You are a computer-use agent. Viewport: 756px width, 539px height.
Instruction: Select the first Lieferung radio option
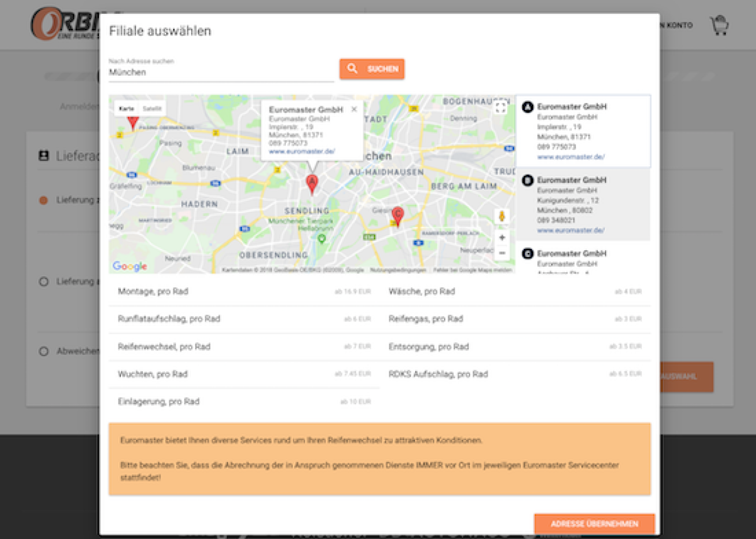43,200
